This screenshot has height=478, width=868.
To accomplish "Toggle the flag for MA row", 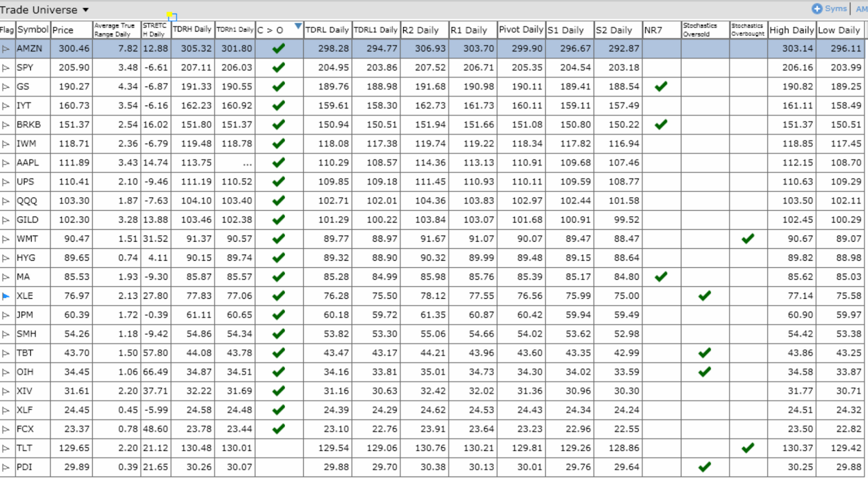I will (x=6, y=277).
